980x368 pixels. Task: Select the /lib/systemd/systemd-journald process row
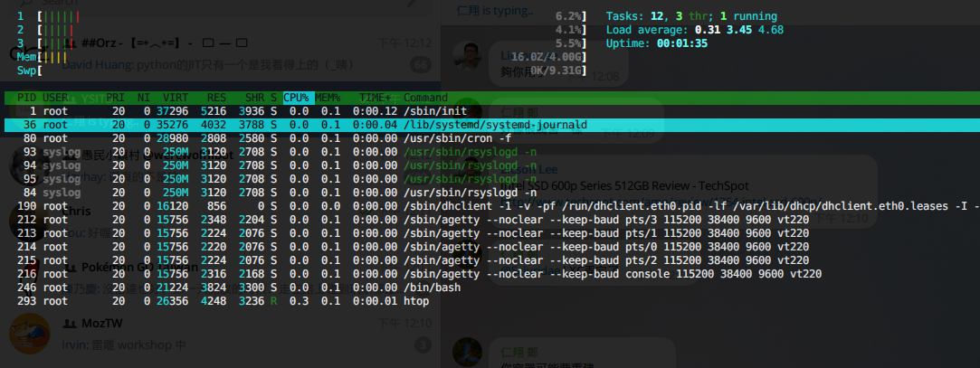coord(490,125)
